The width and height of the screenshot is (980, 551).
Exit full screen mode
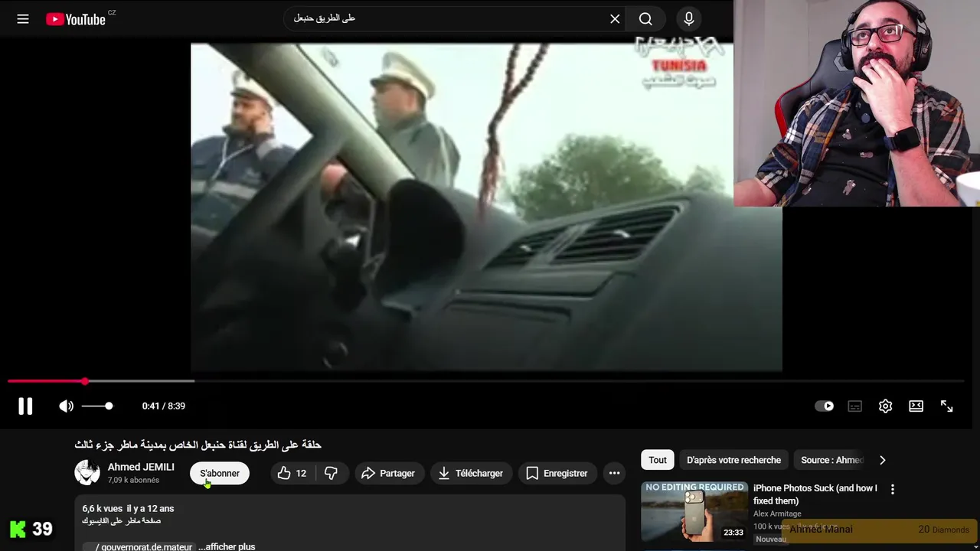click(x=947, y=406)
